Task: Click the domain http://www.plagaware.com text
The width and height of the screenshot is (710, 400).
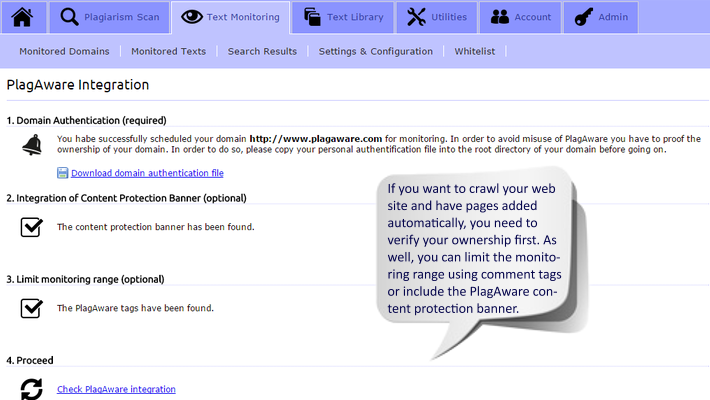Action: 316,139
